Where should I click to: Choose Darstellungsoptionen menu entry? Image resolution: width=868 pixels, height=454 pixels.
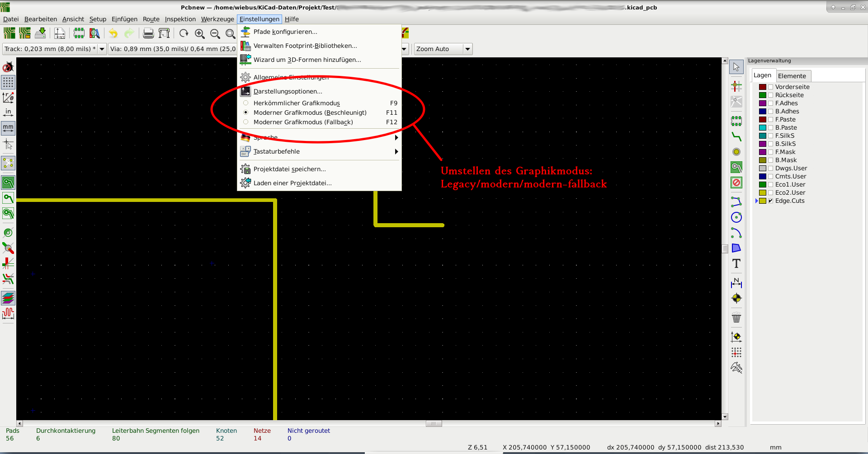[x=319, y=91]
